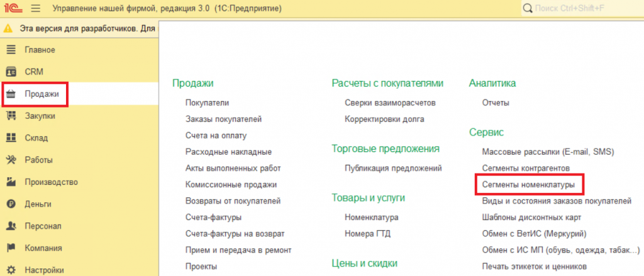Click the Товары и услуги heading
The width and height of the screenshot is (644, 276).
coord(368,198)
